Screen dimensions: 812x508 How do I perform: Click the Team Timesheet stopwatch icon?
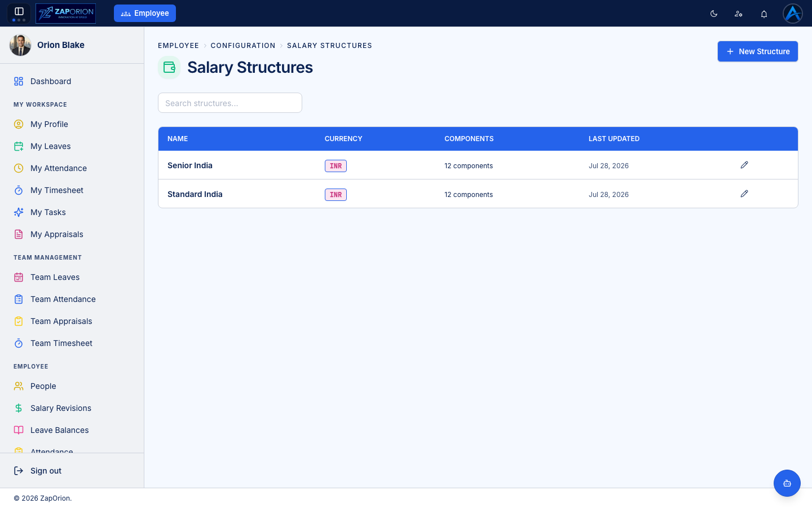point(19,343)
